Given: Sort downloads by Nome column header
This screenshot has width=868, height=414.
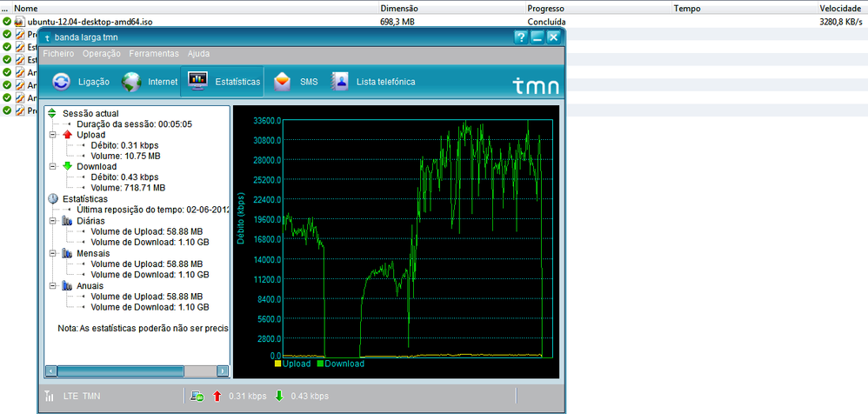Looking at the screenshot, I should 196,9.
